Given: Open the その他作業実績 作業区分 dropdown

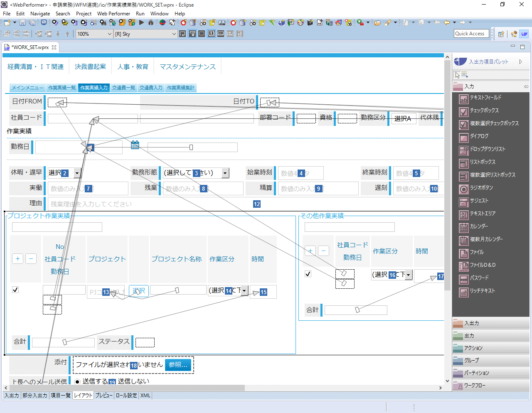Looking at the screenshot, I should (x=409, y=275).
